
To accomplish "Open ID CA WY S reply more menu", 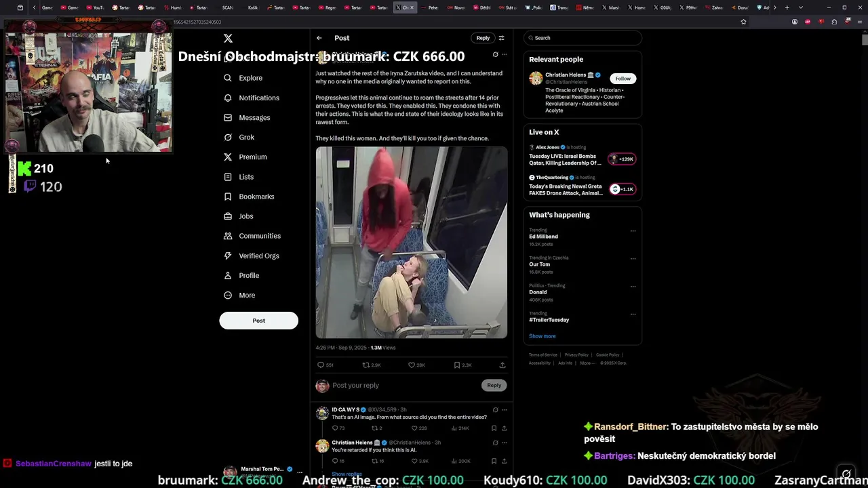I will 504,409.
